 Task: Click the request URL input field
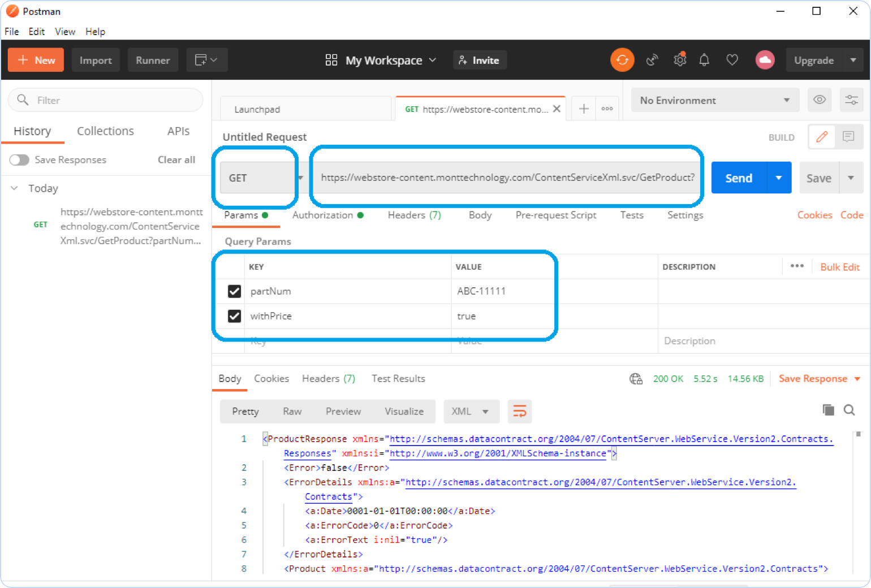[x=507, y=178]
